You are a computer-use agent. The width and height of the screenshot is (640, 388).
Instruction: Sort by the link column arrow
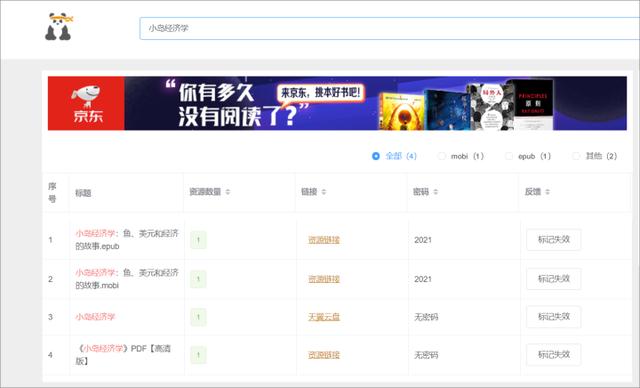click(324, 192)
